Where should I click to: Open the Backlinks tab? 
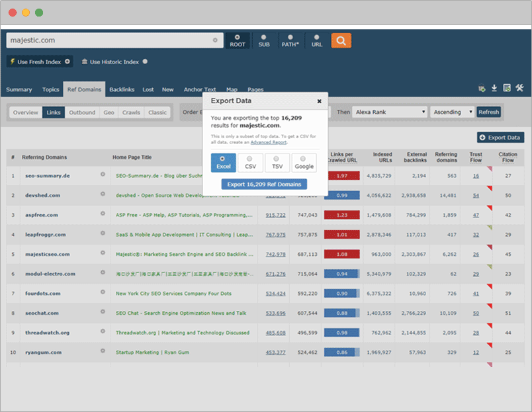pyautogui.click(x=122, y=89)
